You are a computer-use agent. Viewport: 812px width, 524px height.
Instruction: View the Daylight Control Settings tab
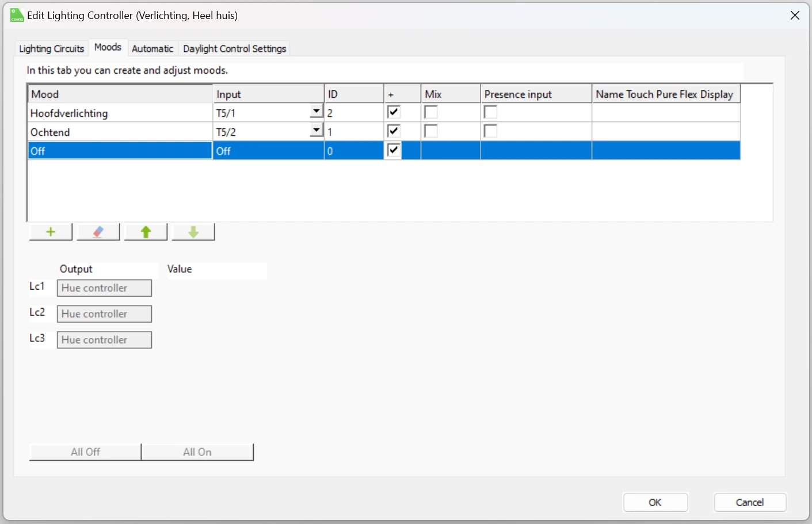[234, 48]
